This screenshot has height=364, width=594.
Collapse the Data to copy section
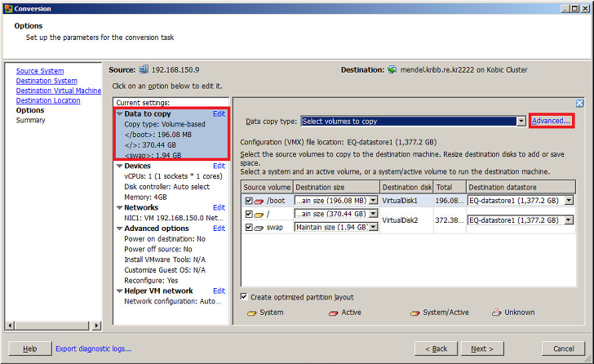pyautogui.click(x=120, y=113)
